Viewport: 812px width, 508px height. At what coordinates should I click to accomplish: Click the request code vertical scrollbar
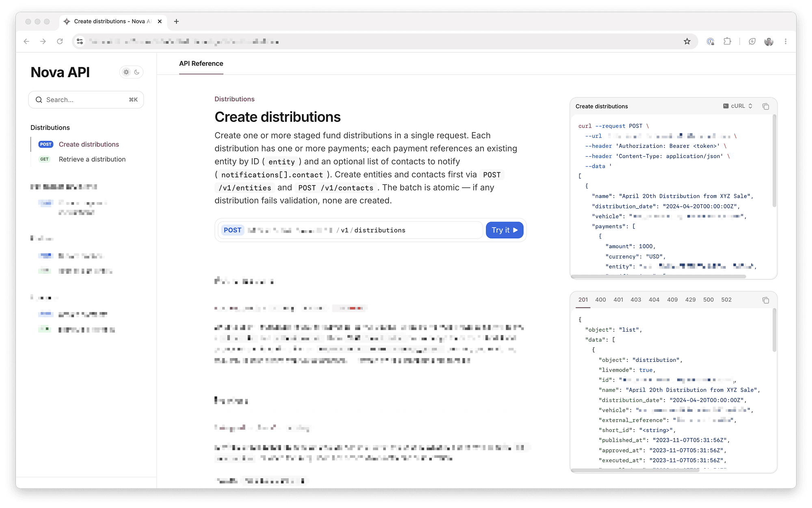click(774, 161)
